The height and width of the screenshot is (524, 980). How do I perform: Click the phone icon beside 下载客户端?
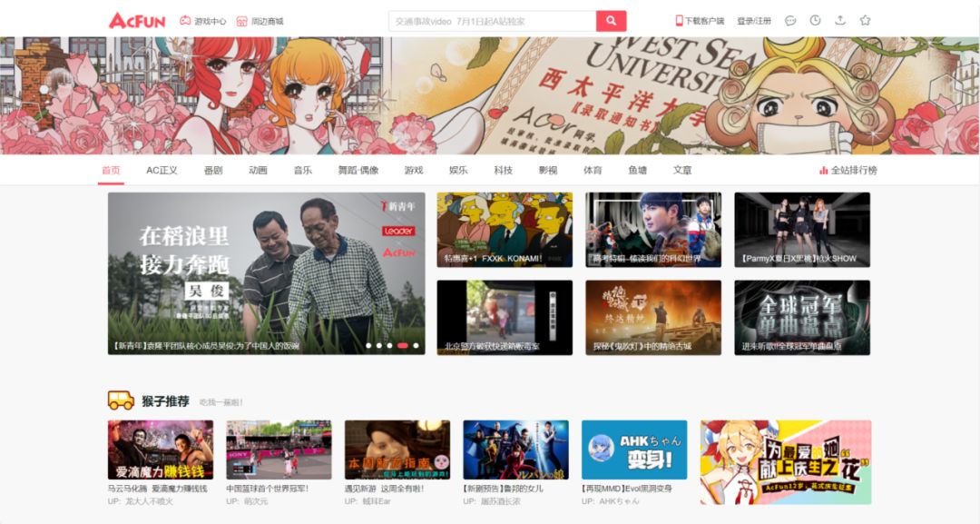coord(679,21)
